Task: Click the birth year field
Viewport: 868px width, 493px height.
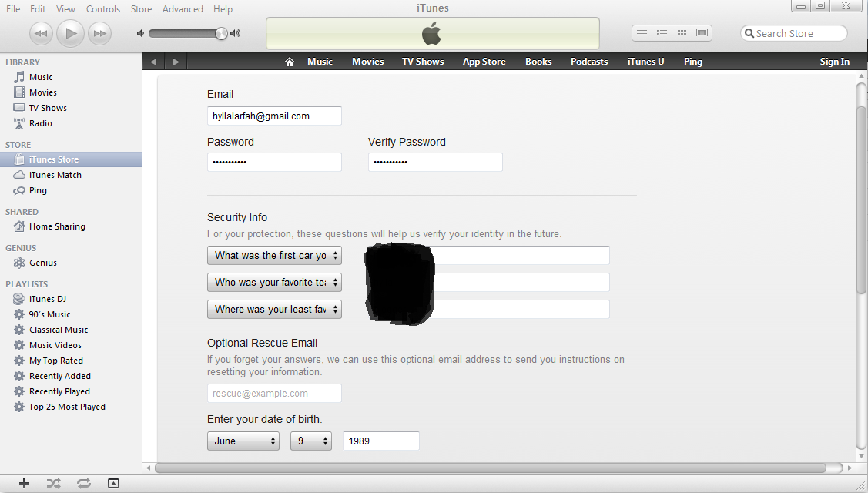Action: (x=380, y=441)
